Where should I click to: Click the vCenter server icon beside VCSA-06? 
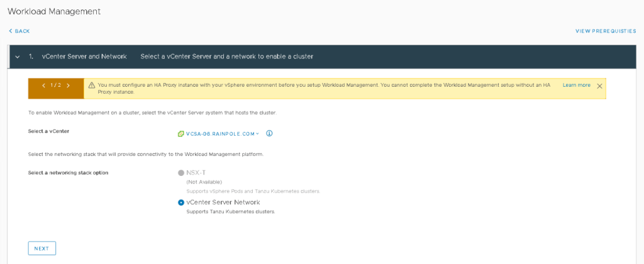(x=181, y=134)
